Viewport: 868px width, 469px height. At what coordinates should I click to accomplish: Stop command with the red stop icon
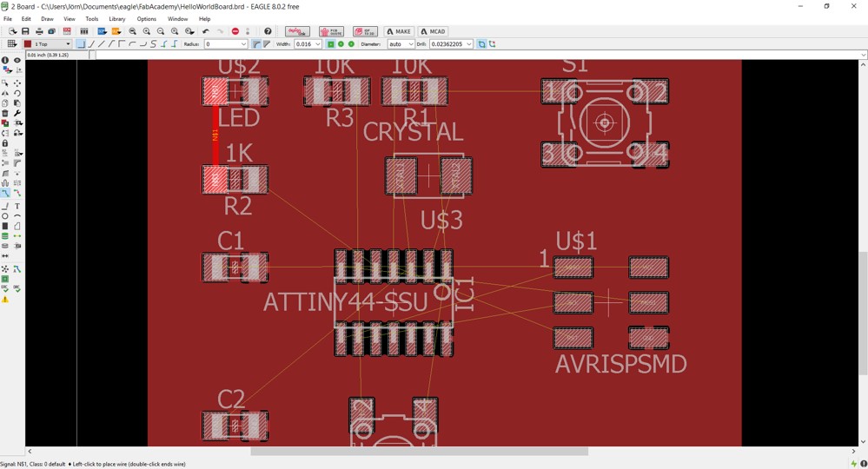235,31
